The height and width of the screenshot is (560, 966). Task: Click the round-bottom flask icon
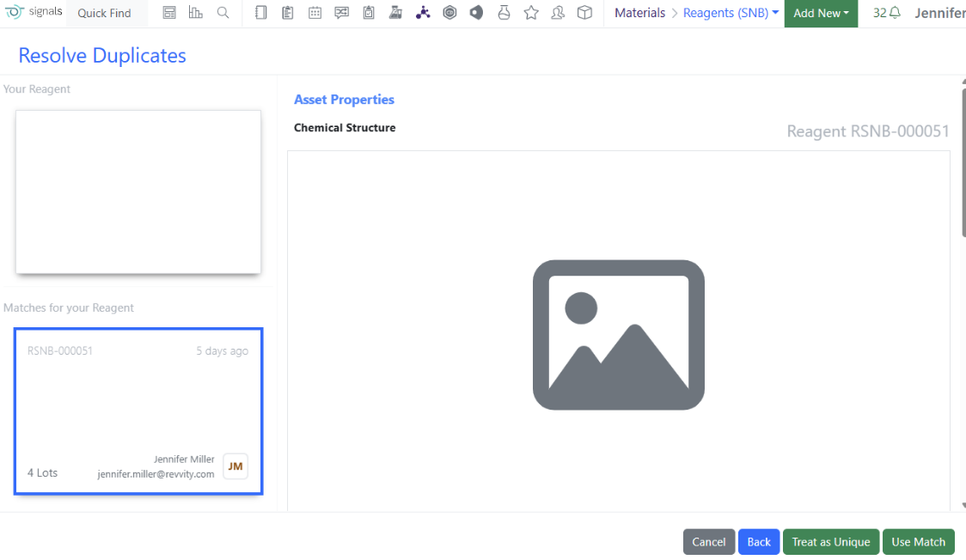[x=504, y=13]
